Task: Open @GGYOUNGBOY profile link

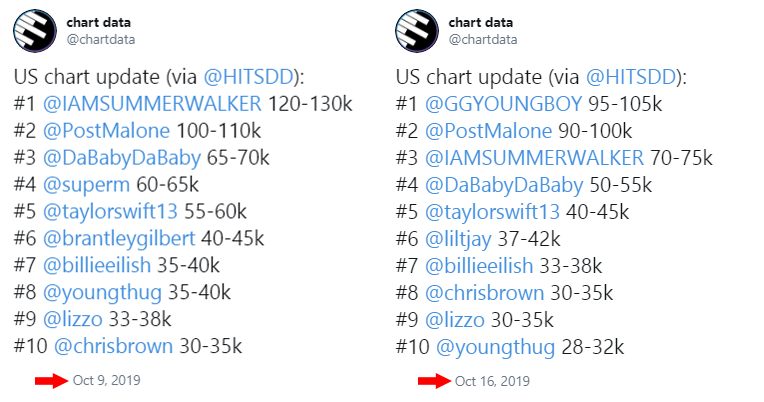Action: tap(503, 104)
